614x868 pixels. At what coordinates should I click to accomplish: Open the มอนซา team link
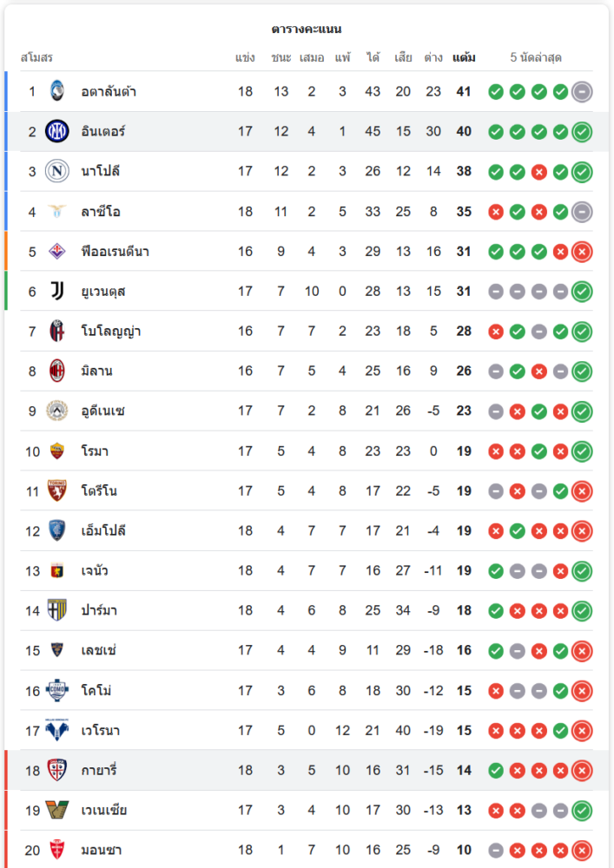click(102, 850)
